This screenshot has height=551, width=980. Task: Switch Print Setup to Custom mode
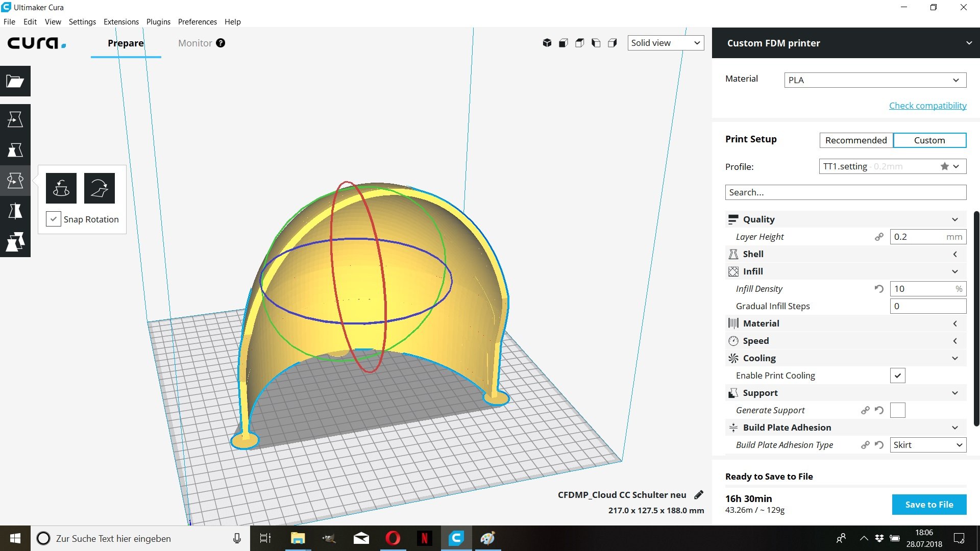[929, 140]
